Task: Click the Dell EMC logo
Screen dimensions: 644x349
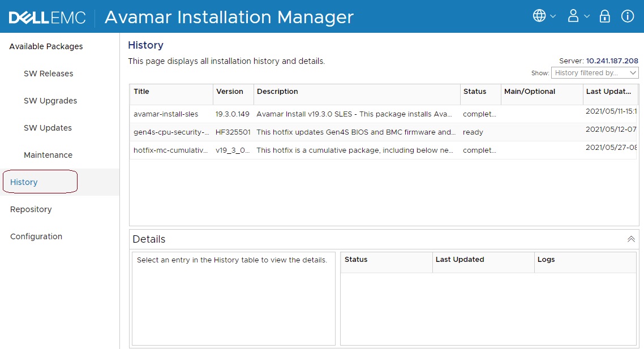Action: [47, 18]
